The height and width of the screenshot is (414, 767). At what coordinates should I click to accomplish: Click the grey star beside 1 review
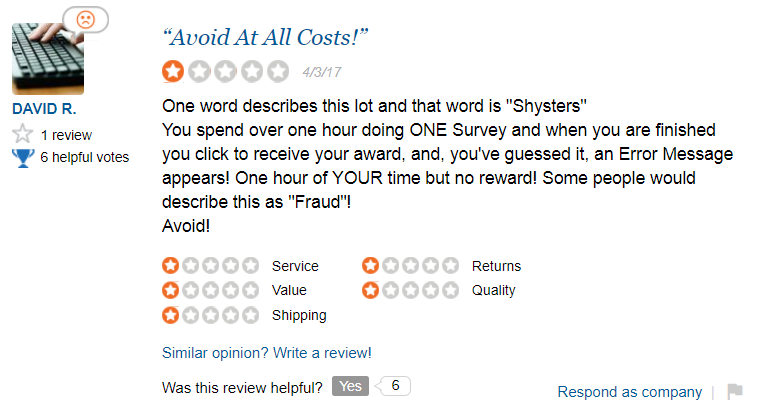23,134
